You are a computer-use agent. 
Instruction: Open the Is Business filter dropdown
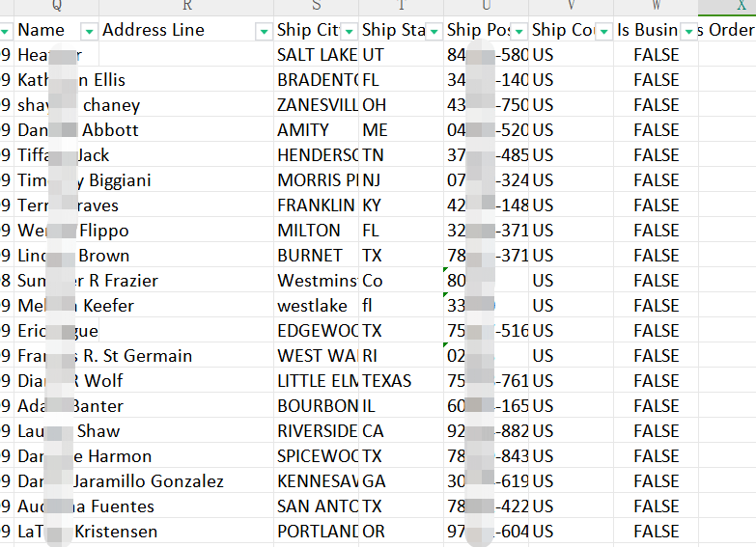(688, 31)
